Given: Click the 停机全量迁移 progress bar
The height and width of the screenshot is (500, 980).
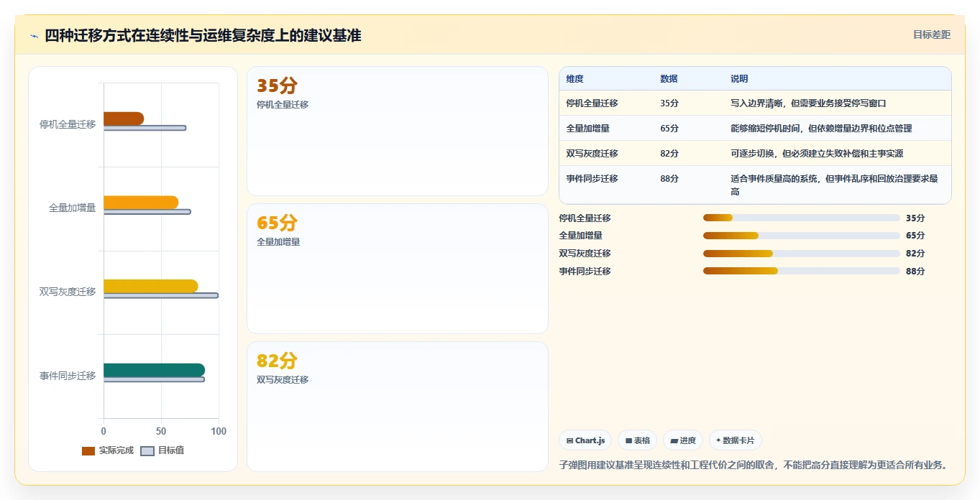Looking at the screenshot, I should click(x=802, y=218).
